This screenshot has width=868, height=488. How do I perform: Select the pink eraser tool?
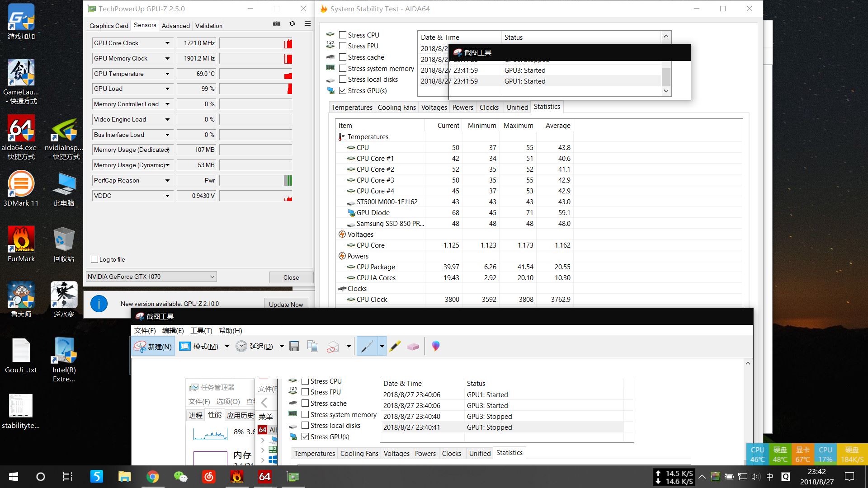click(x=413, y=347)
